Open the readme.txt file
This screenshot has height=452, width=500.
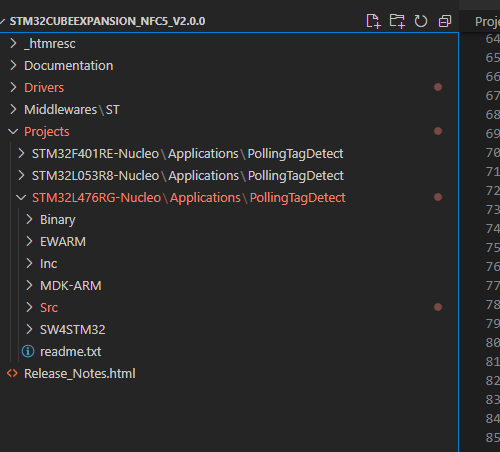click(x=70, y=352)
